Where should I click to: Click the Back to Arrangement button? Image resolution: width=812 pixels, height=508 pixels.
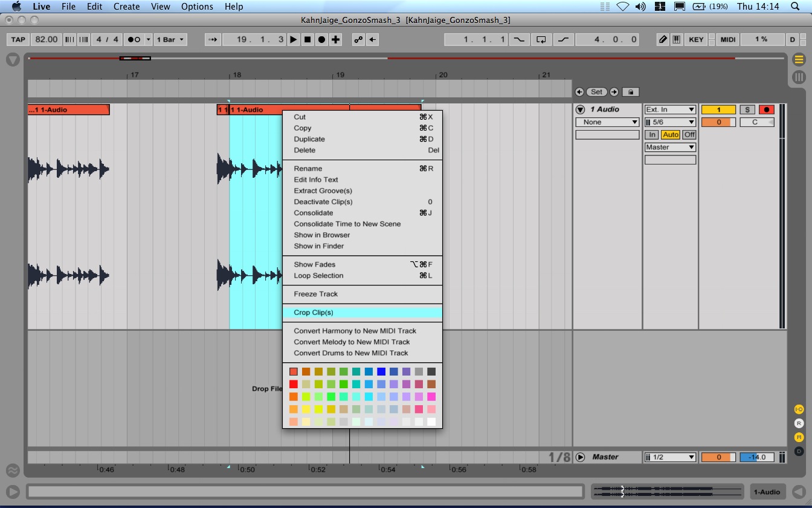373,39
